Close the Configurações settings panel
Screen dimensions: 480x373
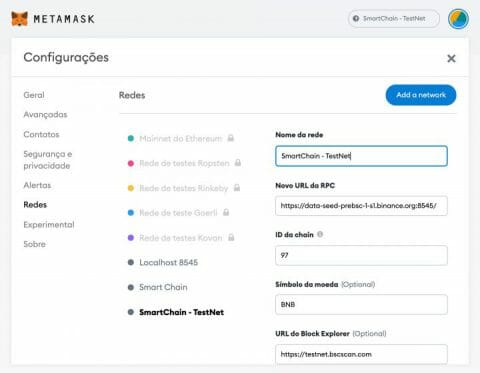(x=451, y=59)
